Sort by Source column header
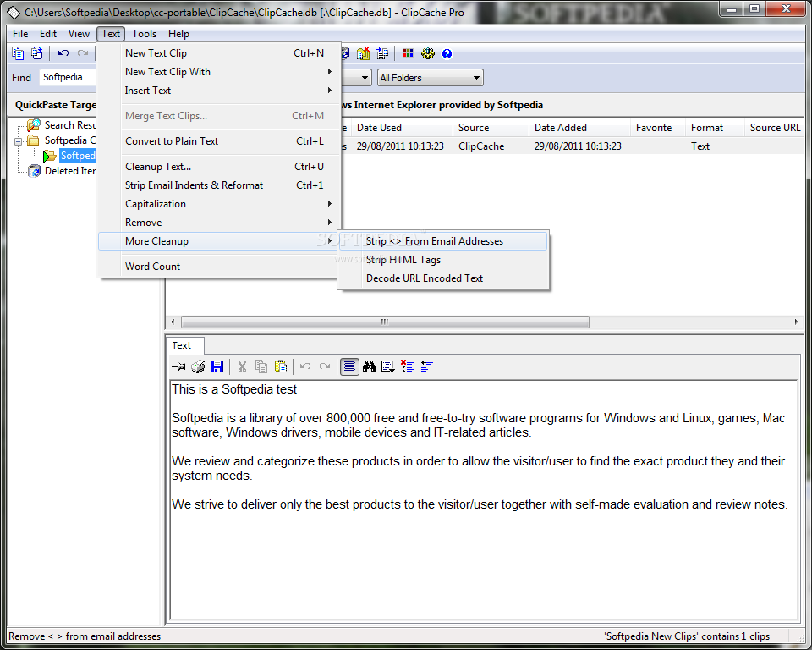 pos(491,128)
